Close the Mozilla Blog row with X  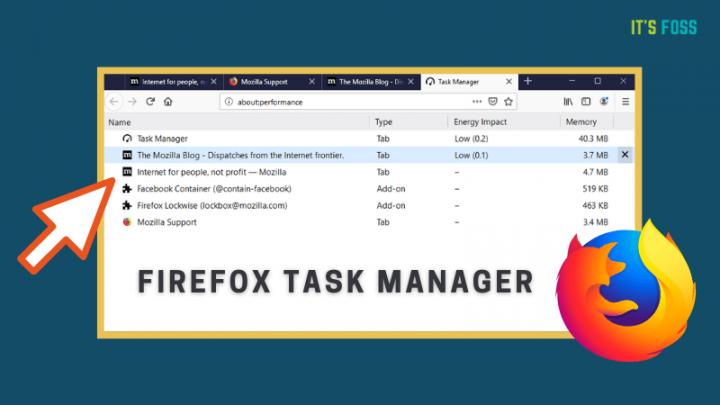point(624,155)
